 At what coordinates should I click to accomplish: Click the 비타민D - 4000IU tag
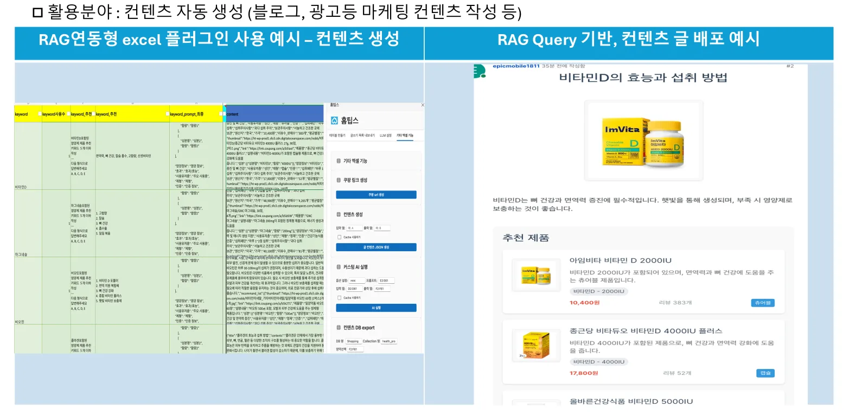599,362
